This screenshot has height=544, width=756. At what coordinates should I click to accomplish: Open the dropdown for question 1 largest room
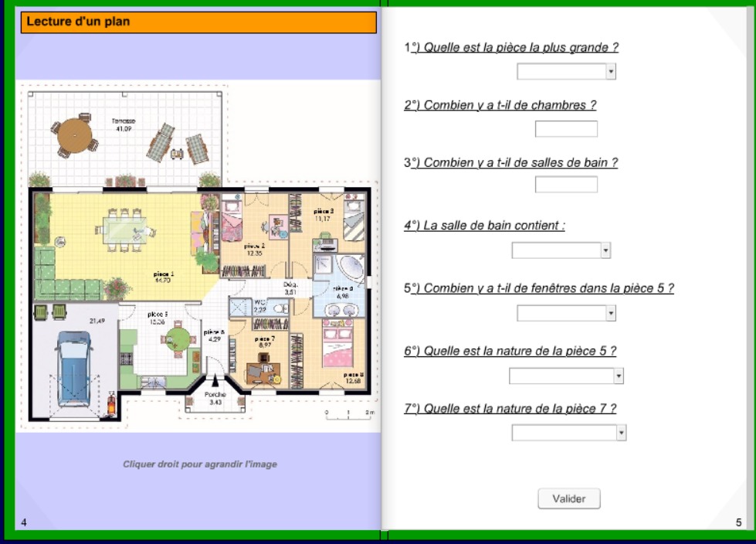coord(566,72)
